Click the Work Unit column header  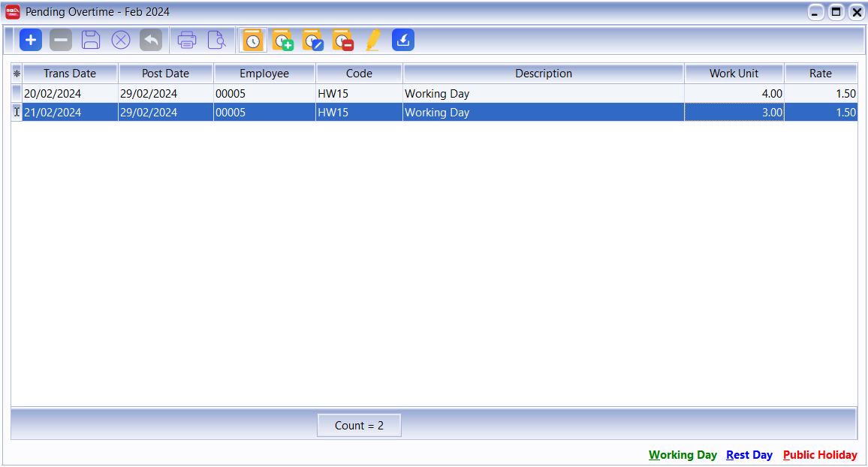point(734,74)
